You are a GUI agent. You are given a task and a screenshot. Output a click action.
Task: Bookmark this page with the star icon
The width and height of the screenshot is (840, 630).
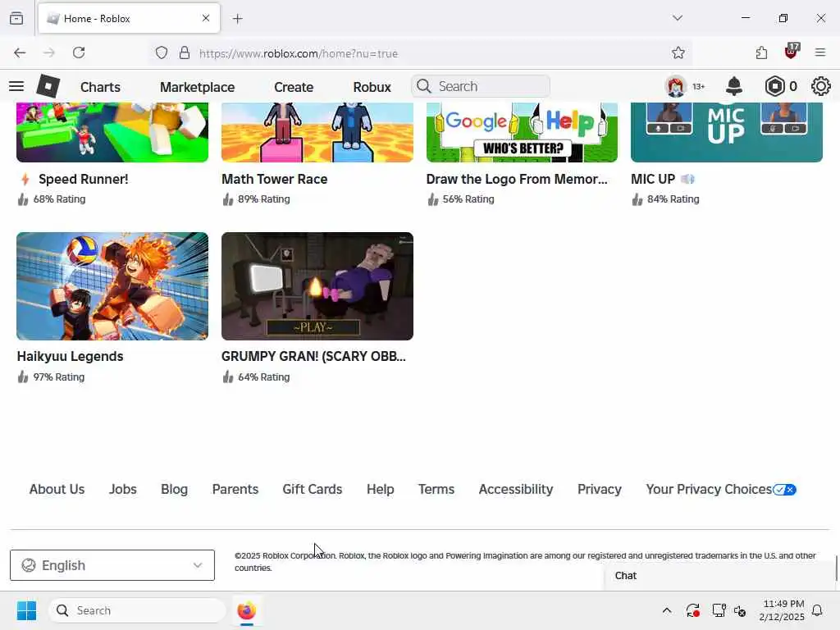pyautogui.click(x=678, y=52)
